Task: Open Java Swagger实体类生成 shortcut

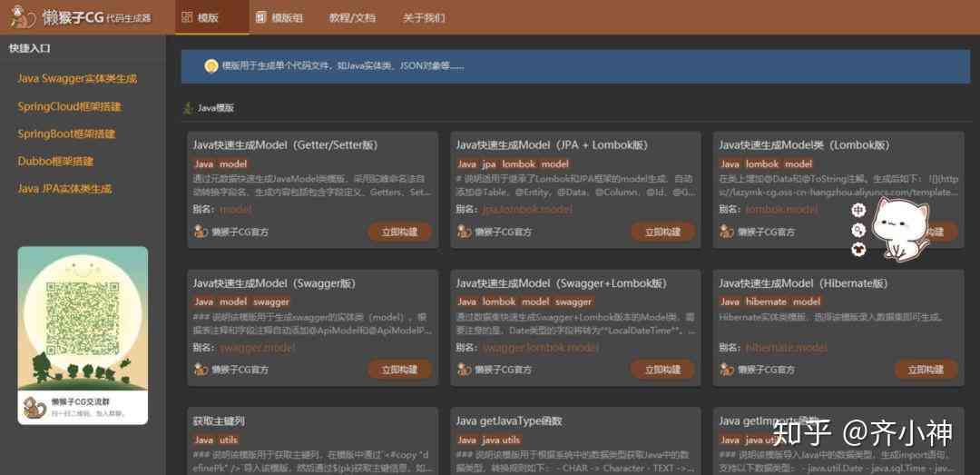Action: click(77, 79)
